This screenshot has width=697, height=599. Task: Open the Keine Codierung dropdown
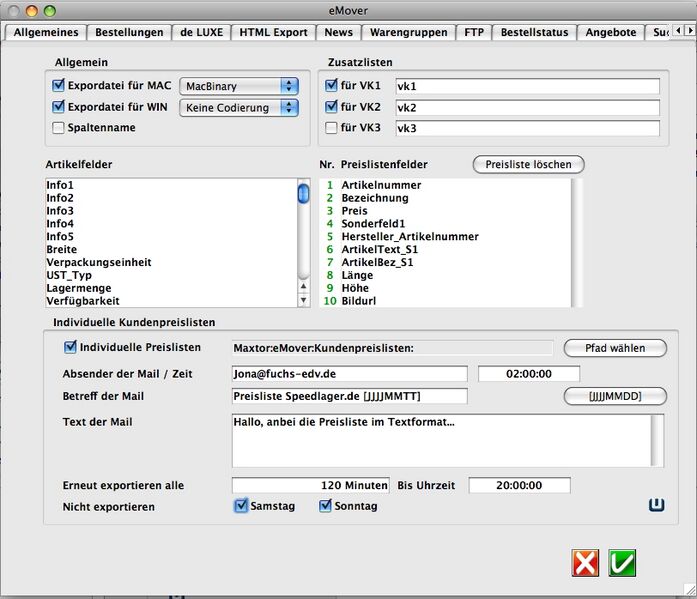(x=239, y=108)
